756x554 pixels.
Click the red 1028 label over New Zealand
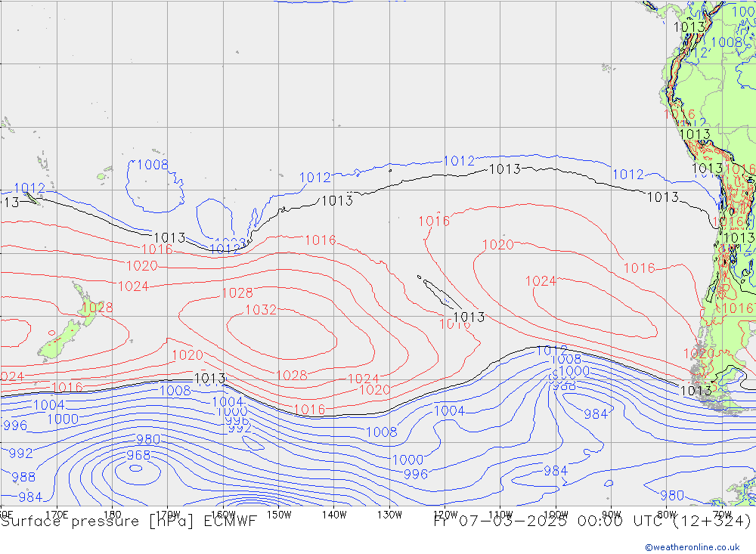click(x=97, y=308)
